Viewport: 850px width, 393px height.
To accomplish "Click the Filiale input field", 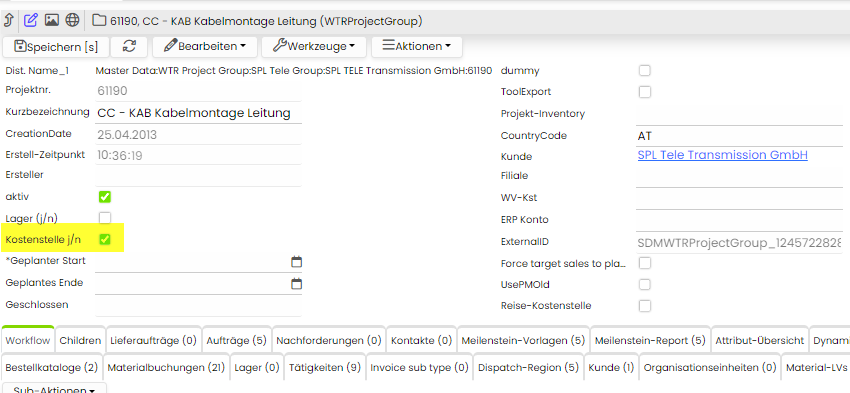I will pyautogui.click(x=739, y=177).
